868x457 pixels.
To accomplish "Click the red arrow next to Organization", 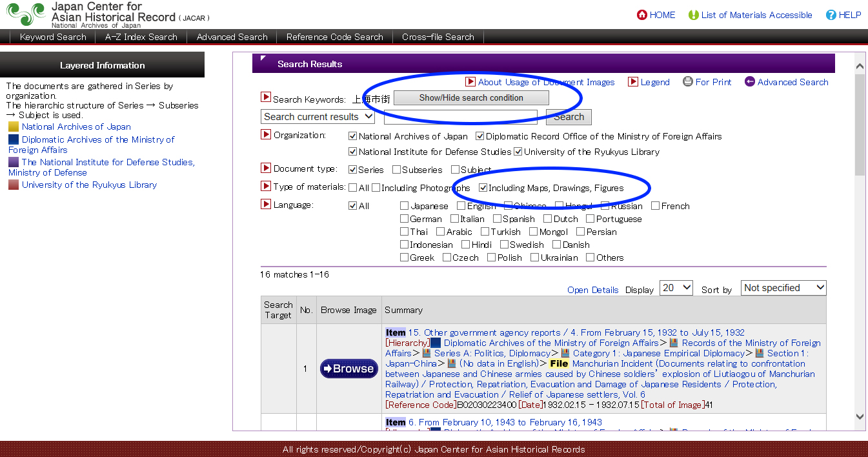I will pos(266,134).
